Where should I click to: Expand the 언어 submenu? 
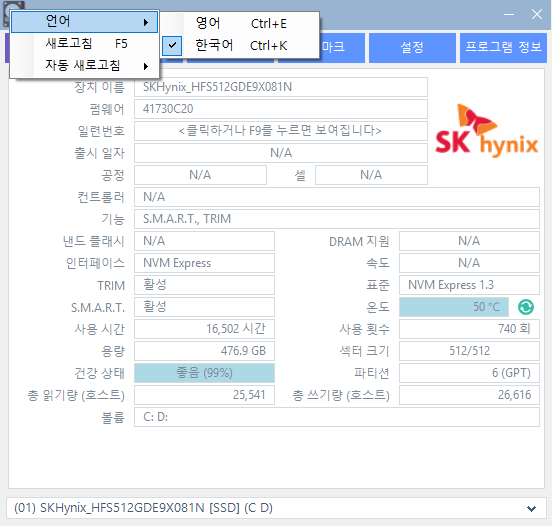tap(84, 22)
